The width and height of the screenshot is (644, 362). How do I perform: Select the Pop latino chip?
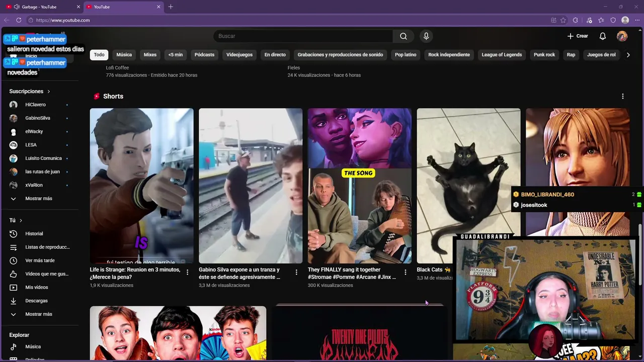(x=406, y=55)
